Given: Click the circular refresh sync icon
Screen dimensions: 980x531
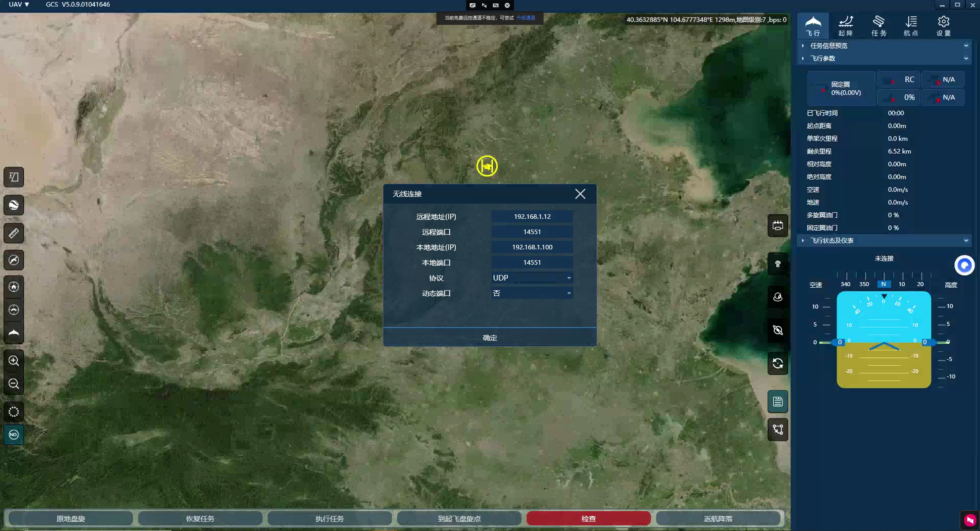Looking at the screenshot, I should pyautogui.click(x=777, y=363).
